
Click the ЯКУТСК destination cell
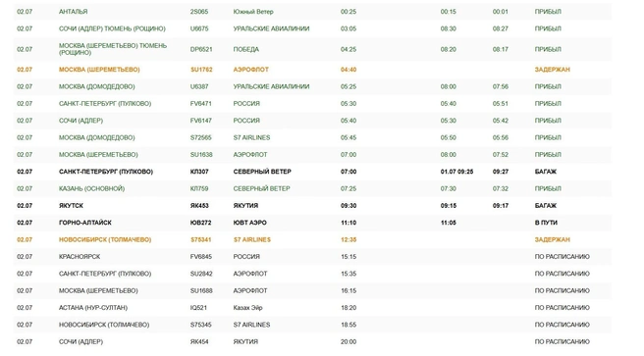(x=71, y=206)
